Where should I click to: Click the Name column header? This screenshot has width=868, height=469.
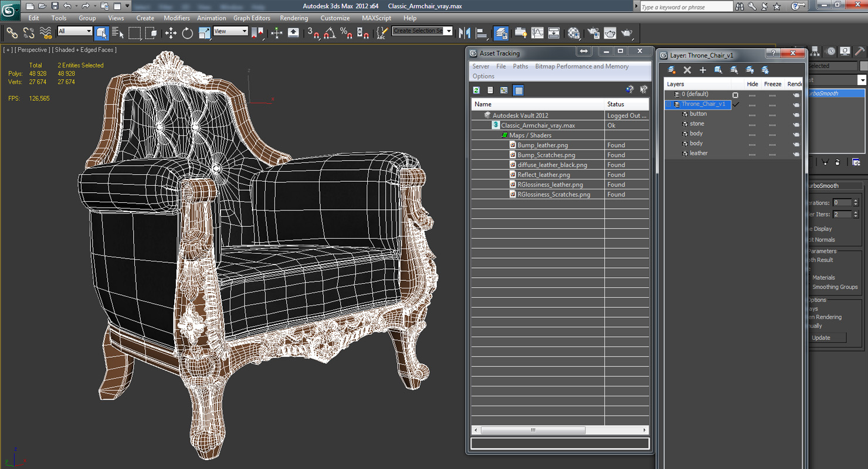point(538,104)
